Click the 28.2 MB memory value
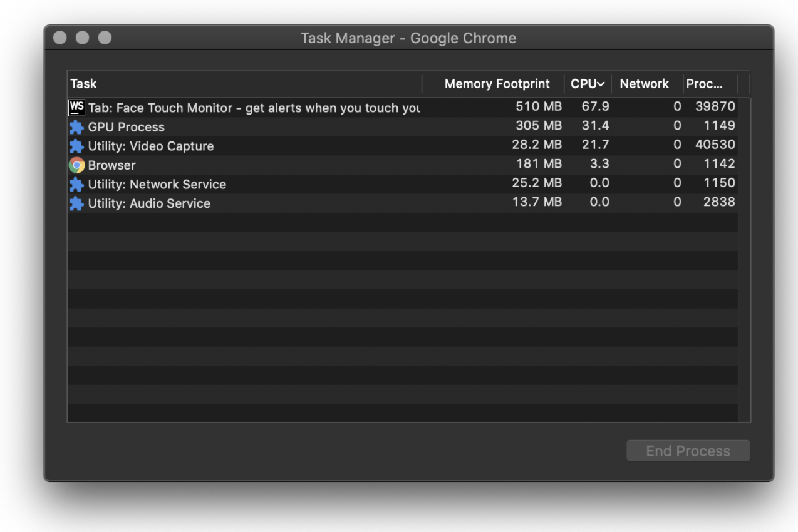 click(x=537, y=145)
